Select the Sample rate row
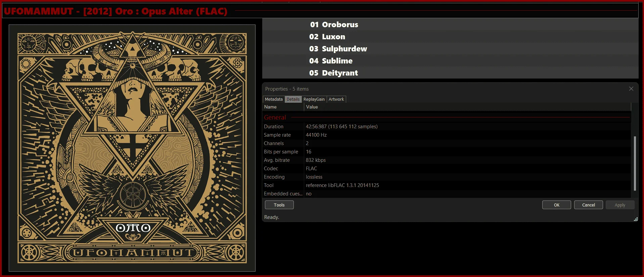The image size is (644, 277). (x=447, y=135)
